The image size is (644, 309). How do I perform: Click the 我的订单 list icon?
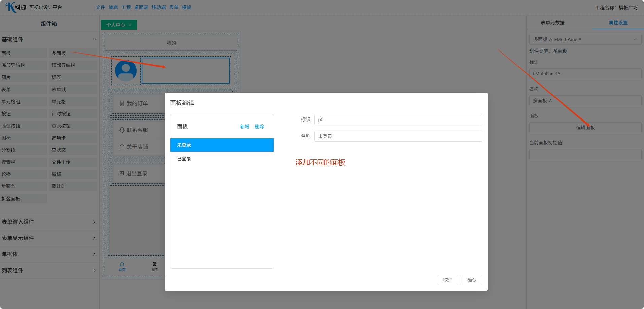click(x=122, y=103)
